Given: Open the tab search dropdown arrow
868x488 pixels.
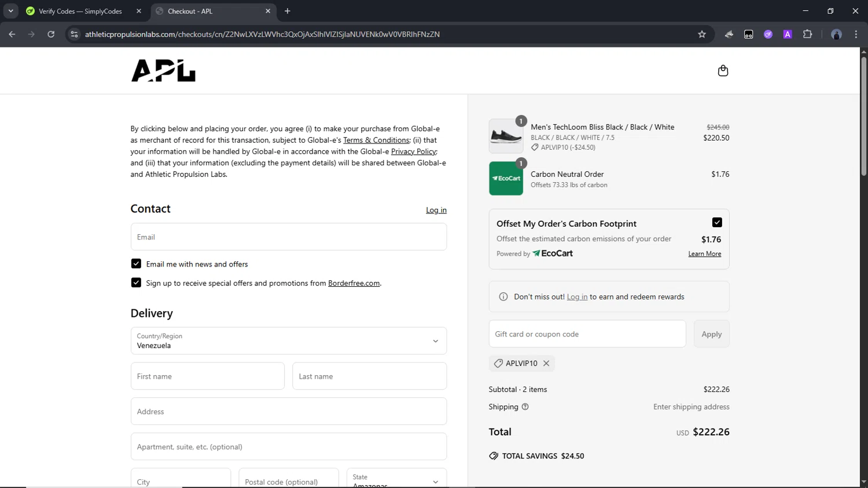Looking at the screenshot, I should [10, 11].
